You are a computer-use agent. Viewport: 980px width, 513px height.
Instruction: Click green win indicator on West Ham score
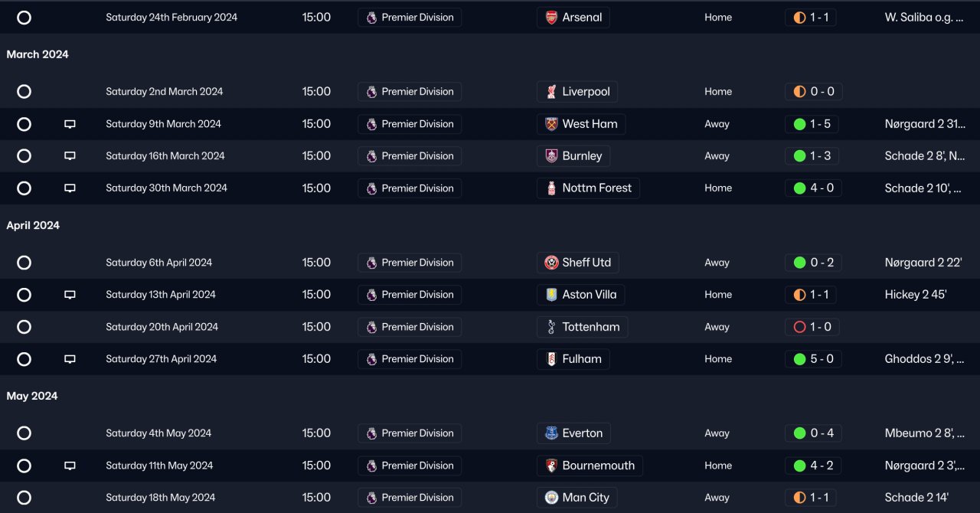pos(799,124)
